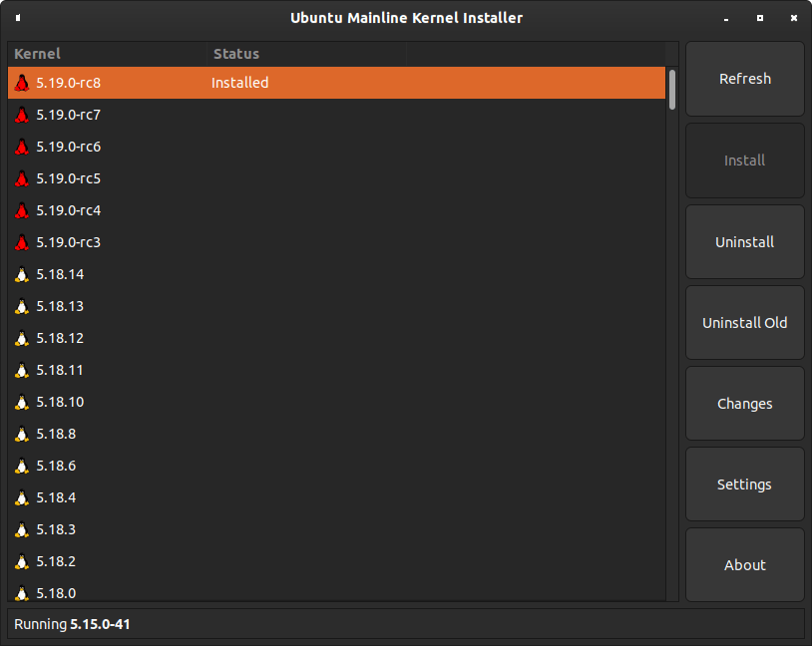Select kernel 5.19.0-rc6 row

[336, 147]
